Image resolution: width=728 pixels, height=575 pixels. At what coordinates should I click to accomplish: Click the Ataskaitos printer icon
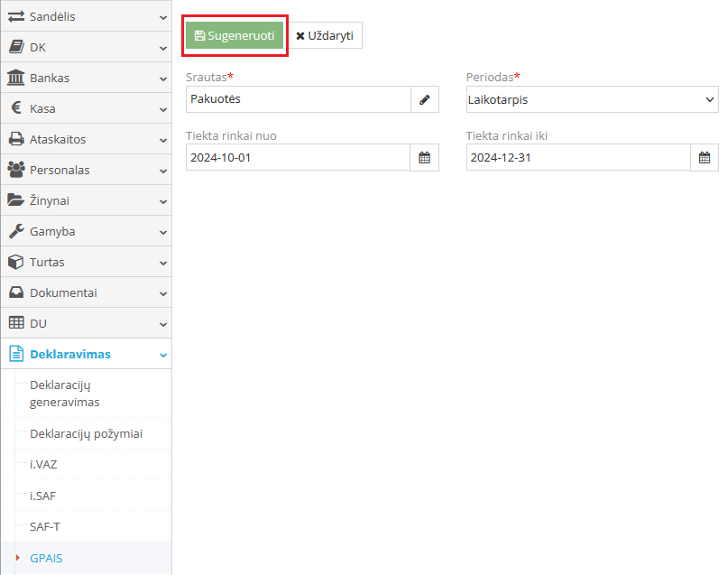[16, 139]
